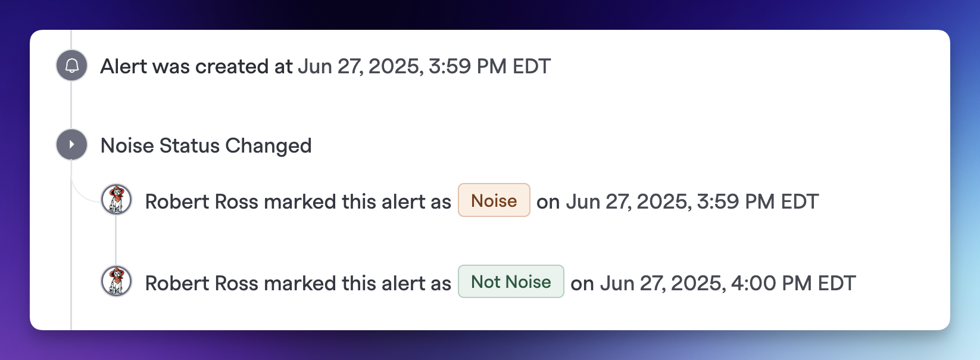Click the green Not Noise badge
This screenshot has height=360, width=980.
[511, 281]
